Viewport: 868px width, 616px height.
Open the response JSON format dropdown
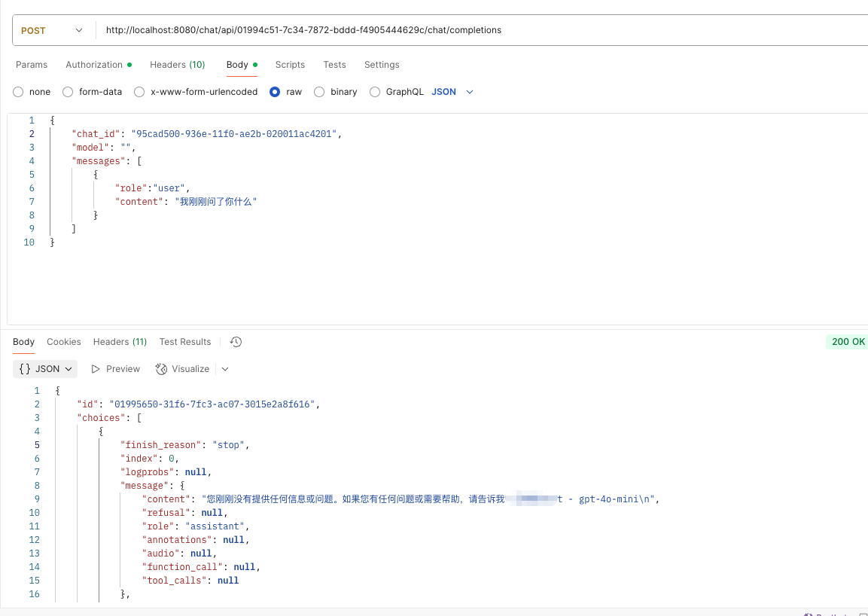(x=45, y=369)
